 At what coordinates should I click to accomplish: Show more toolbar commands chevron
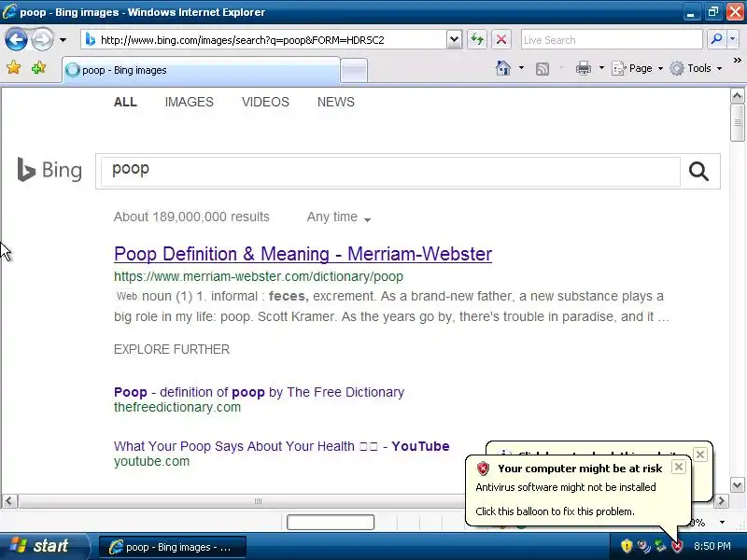coord(737,61)
